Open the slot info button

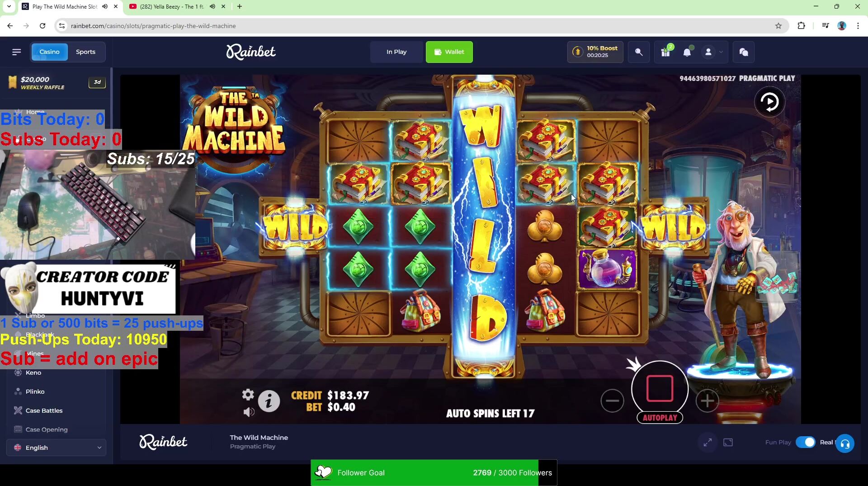click(x=269, y=401)
